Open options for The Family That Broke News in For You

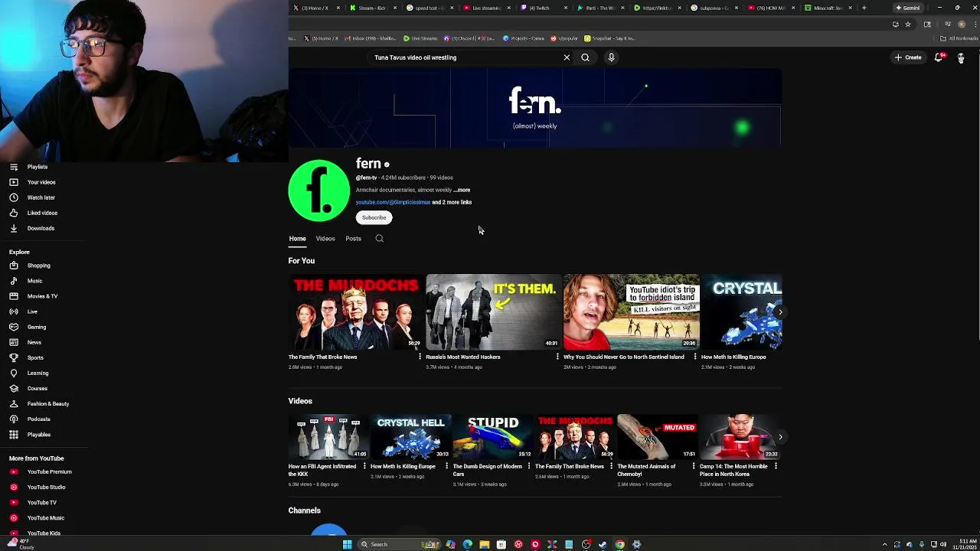click(420, 357)
